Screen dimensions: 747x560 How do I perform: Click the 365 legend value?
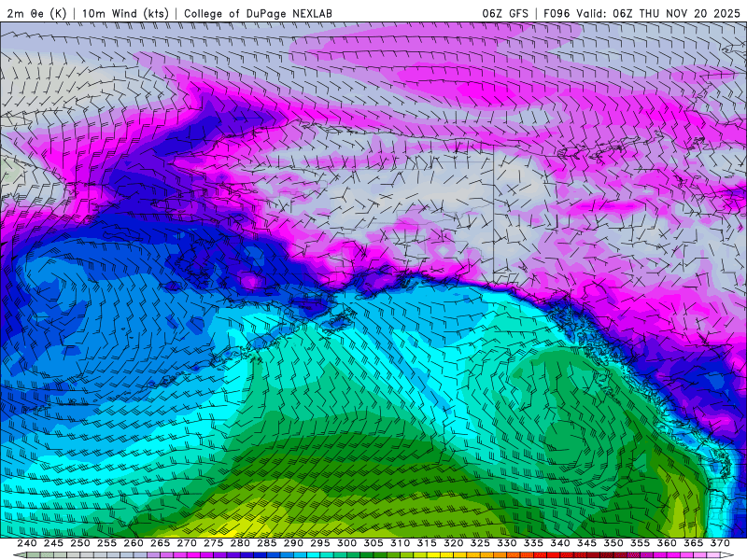pyautogui.click(x=694, y=543)
